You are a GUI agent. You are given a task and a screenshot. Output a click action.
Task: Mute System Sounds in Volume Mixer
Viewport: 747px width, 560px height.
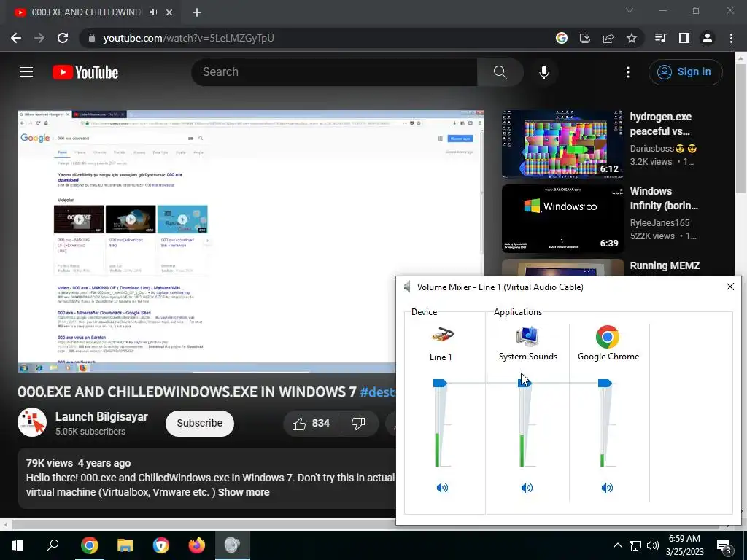coord(527,487)
